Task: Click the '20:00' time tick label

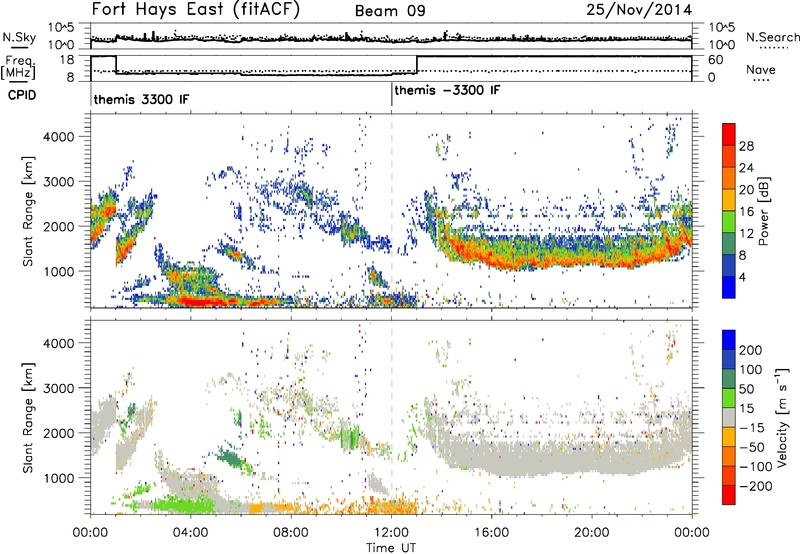Action: tap(591, 533)
